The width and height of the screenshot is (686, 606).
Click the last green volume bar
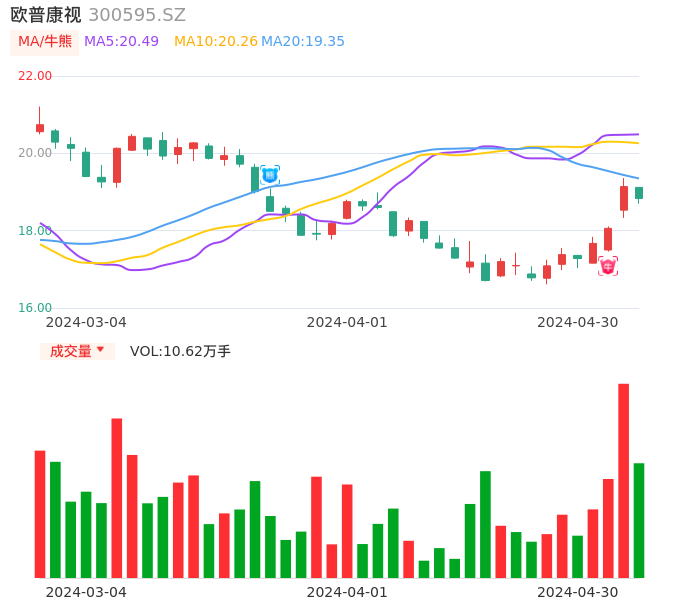click(x=639, y=520)
